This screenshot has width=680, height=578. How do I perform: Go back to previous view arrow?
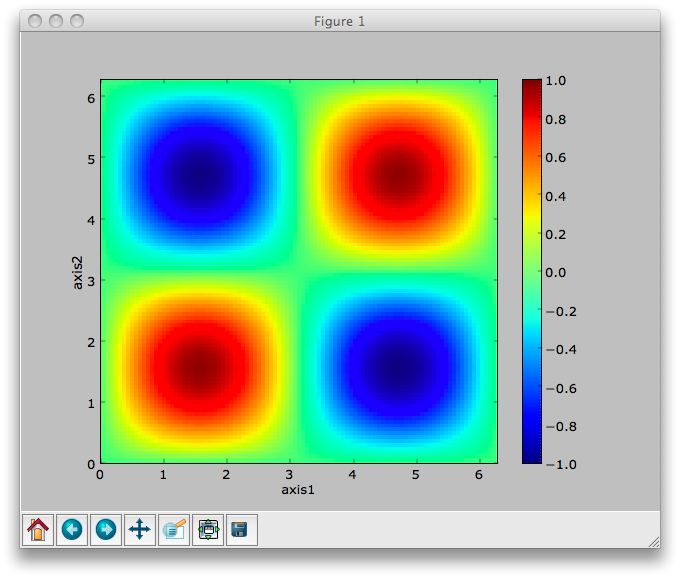(x=72, y=529)
